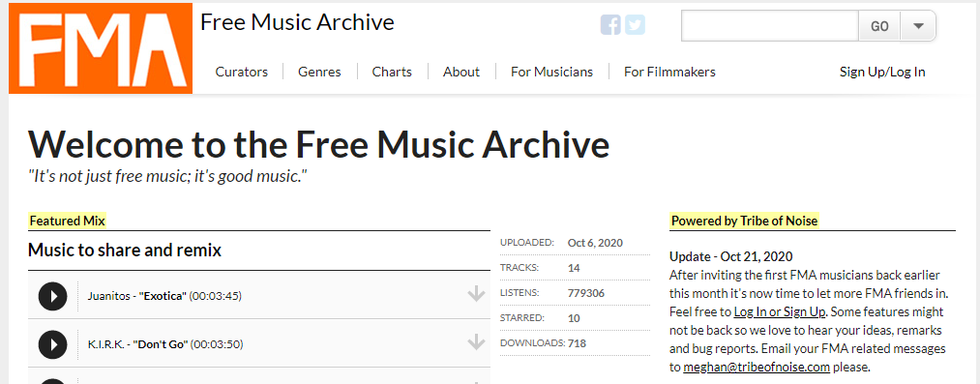This screenshot has width=980, height=384.
Task: Go to the Charts page
Action: [x=392, y=72]
